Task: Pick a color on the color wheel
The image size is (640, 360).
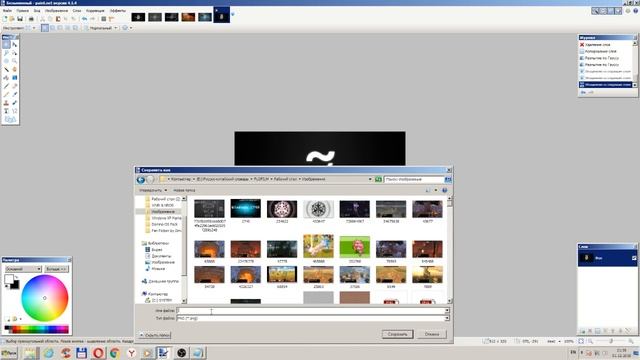Action: pyautogui.click(x=44, y=298)
